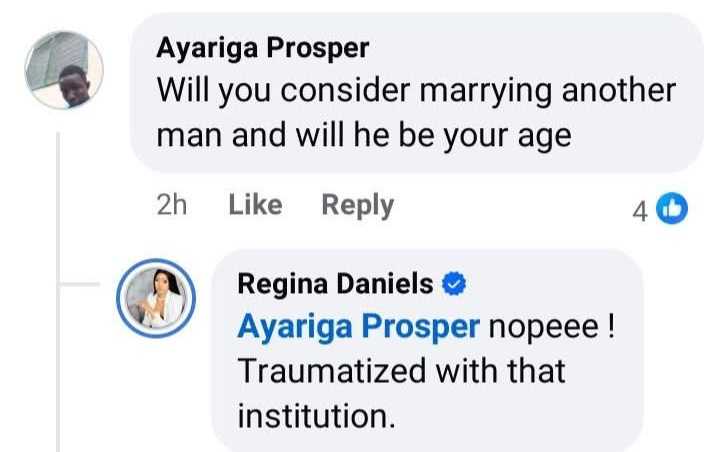Viewport: 720px width, 452px height.
Task: View the reaction count number 4
Action: pos(640,209)
